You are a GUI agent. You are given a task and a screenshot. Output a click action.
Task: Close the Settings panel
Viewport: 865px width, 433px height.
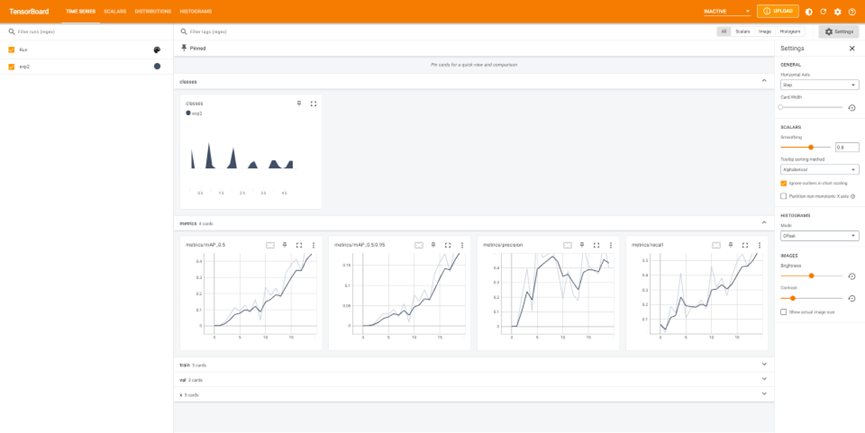[x=852, y=49]
